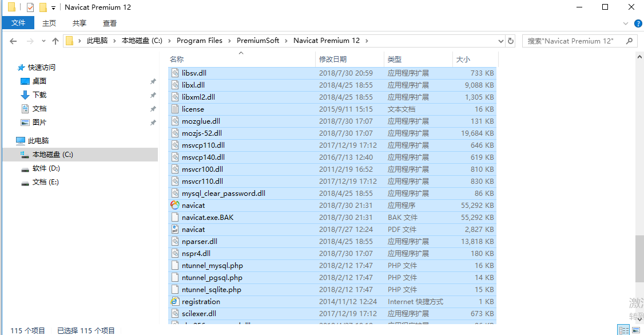Open recent locations dropdown arrow
The image size is (644, 335).
(43, 41)
